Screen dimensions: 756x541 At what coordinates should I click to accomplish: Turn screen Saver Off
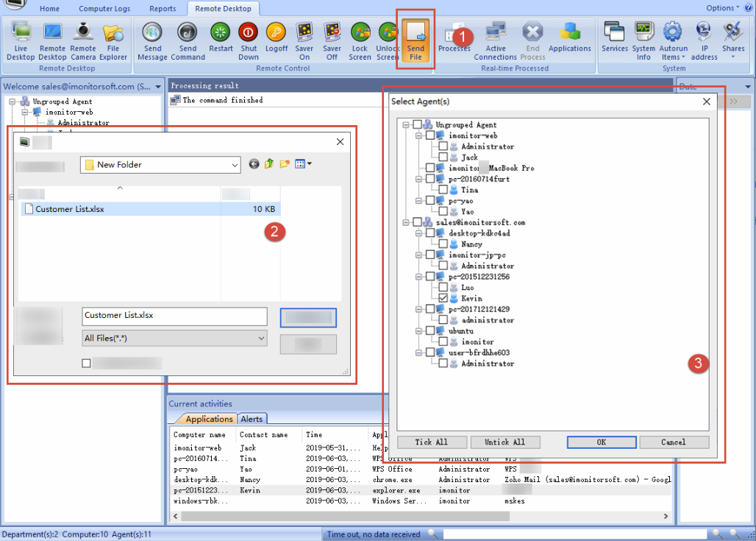(332, 41)
